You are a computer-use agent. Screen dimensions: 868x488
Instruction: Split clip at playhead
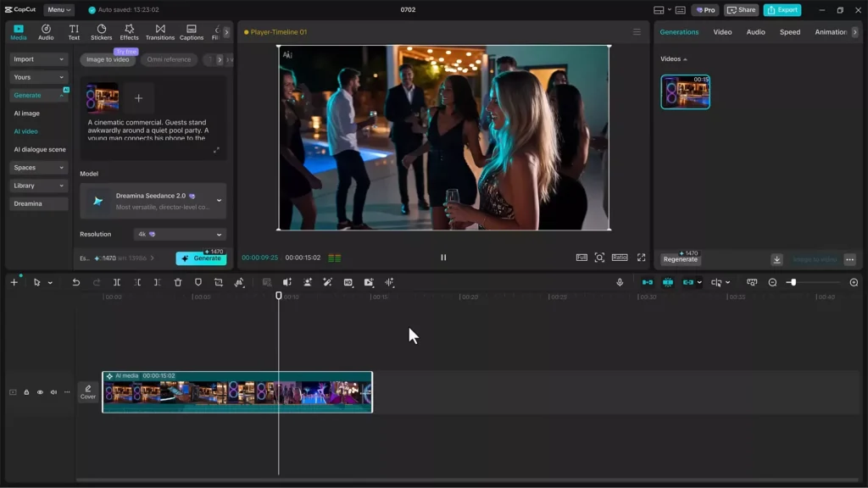(x=117, y=282)
